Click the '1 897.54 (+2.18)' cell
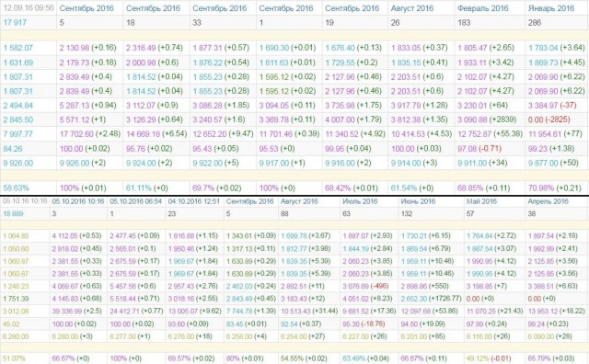This screenshot has height=364, width=589. click(x=553, y=235)
